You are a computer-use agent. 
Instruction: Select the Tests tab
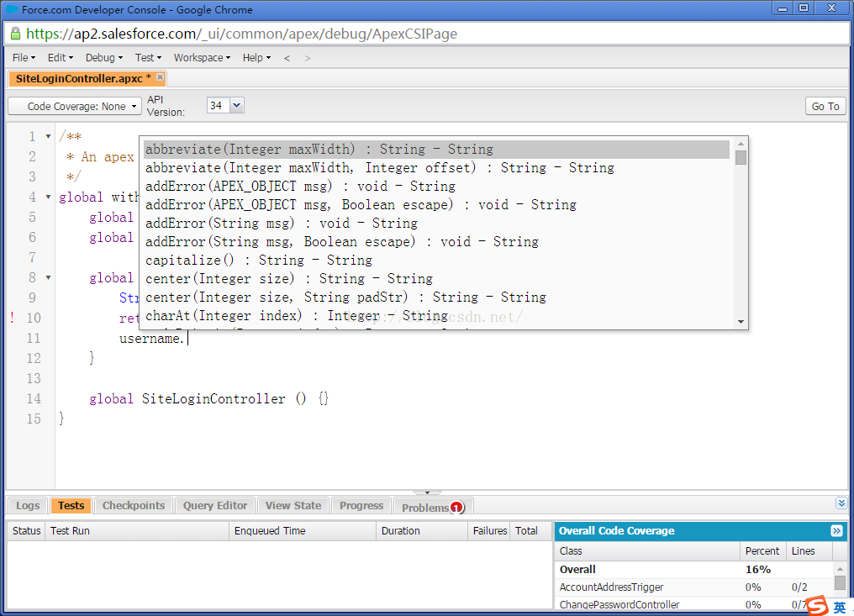71,505
